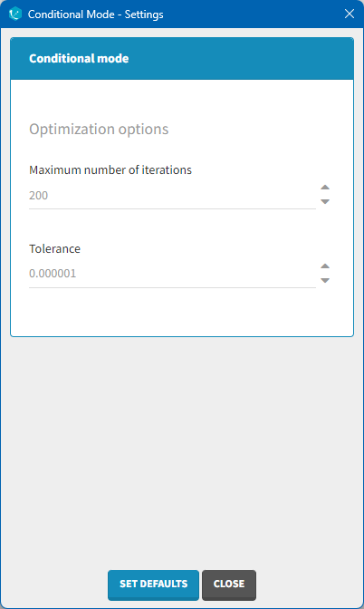364x609 pixels.
Task: Click the Conditional Mode - Settings window title
Action: tap(95, 14)
